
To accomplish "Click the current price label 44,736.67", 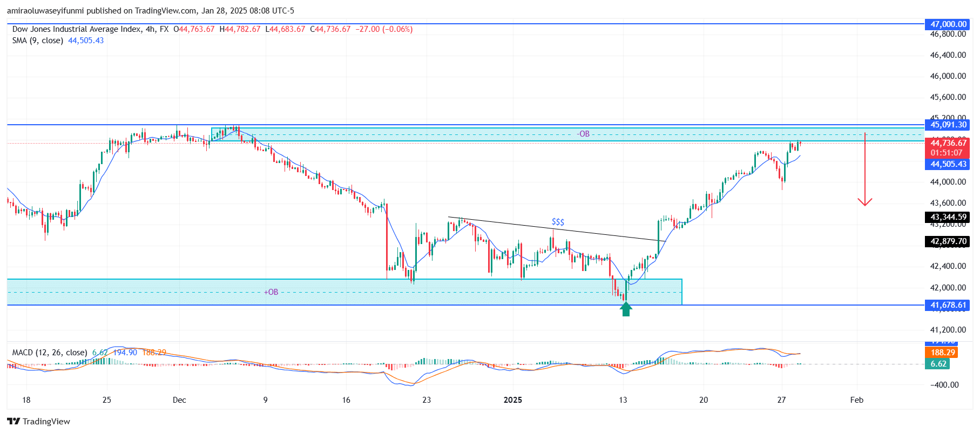I will tap(948, 143).
